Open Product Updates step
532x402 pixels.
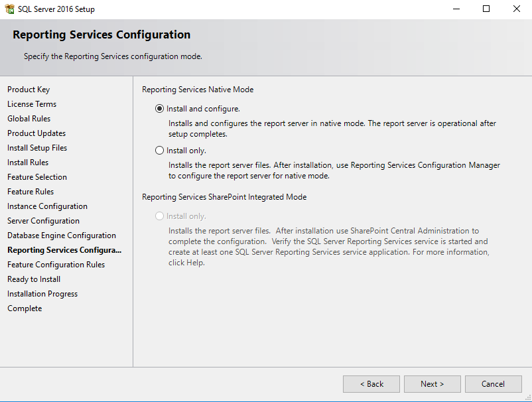coord(36,133)
